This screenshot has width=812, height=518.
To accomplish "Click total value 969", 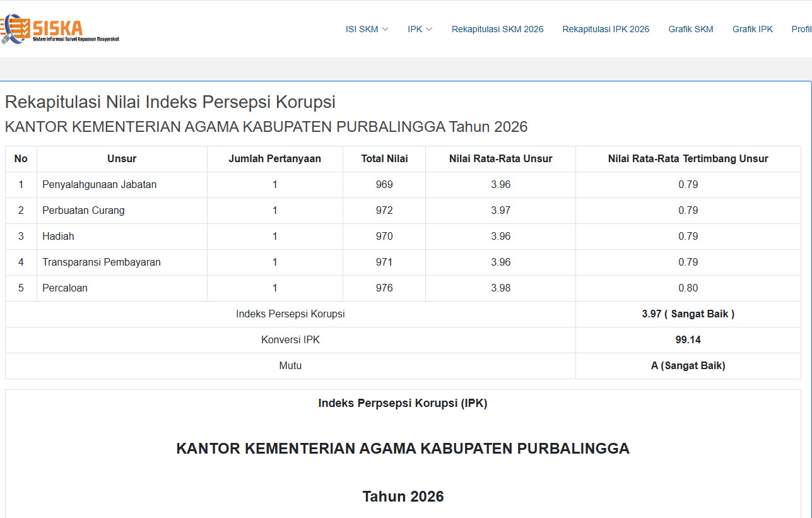I will pos(384,185).
